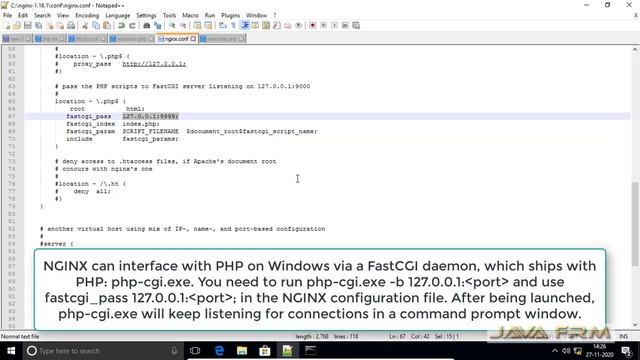Open the Macro menu
The height and width of the screenshot is (360, 640).
[190, 16]
